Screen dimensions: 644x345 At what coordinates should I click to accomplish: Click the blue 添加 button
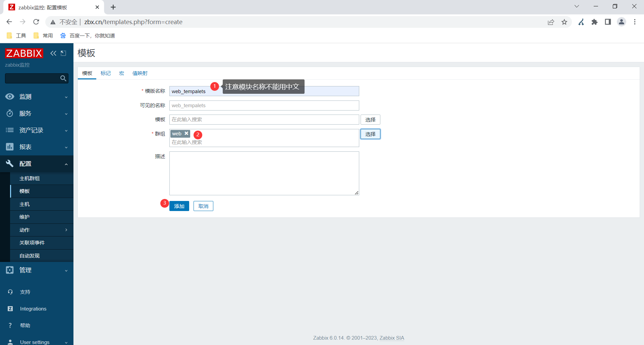click(179, 206)
